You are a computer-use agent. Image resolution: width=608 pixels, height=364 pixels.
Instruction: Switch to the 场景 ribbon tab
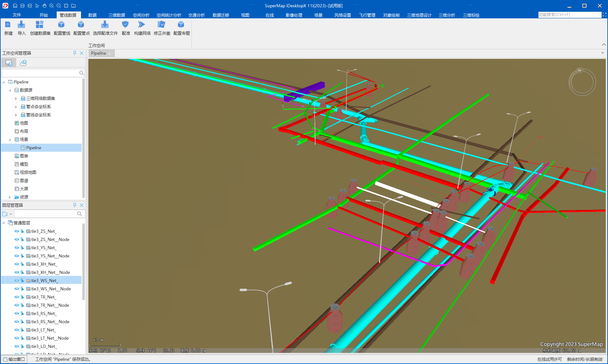(318, 15)
